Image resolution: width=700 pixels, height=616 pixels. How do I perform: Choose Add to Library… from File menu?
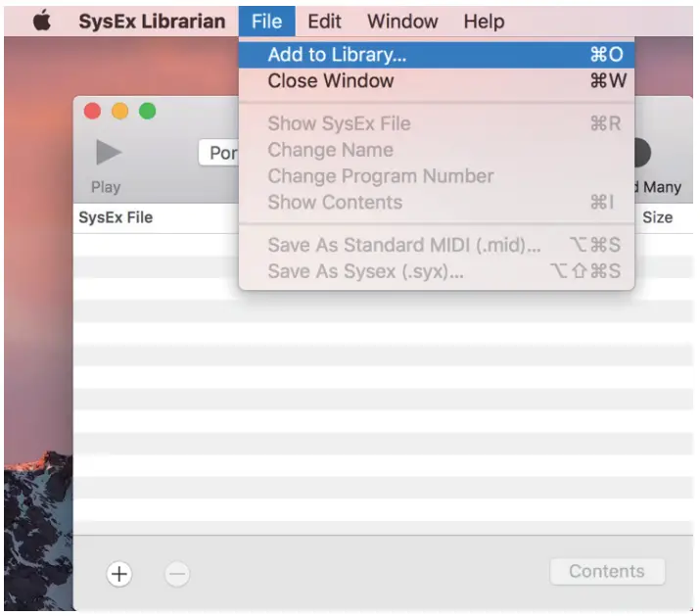pyautogui.click(x=437, y=55)
